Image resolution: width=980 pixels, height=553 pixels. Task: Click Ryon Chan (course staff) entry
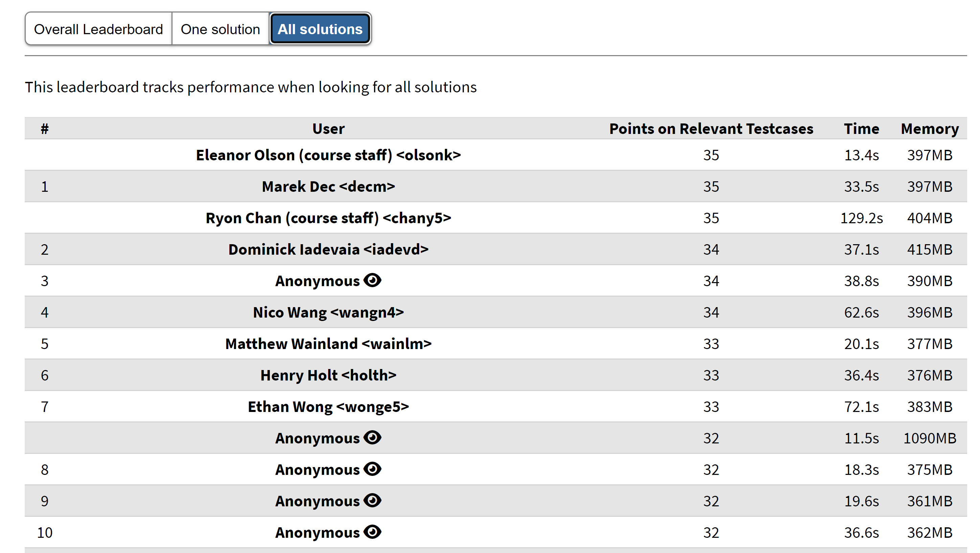[x=328, y=218]
